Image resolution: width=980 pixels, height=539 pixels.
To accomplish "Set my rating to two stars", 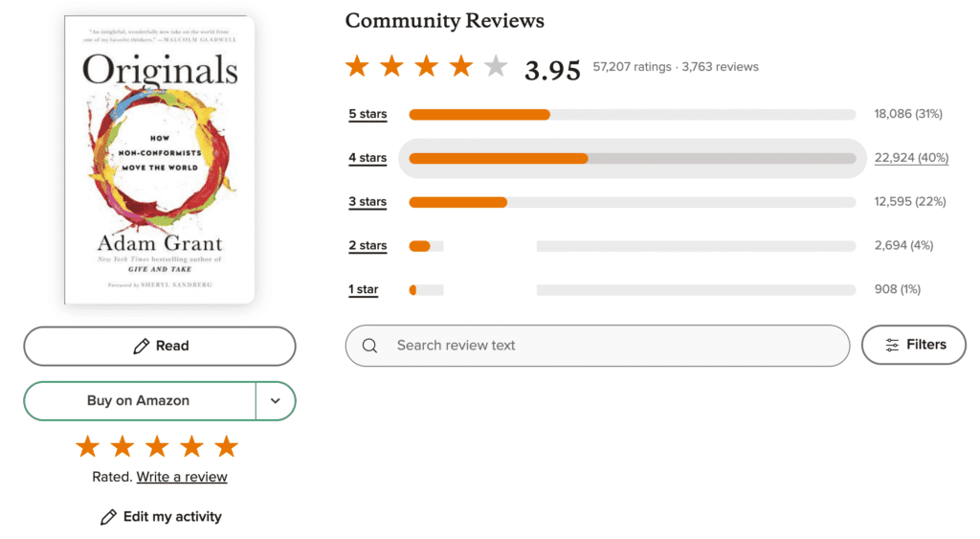I will pos(122,446).
